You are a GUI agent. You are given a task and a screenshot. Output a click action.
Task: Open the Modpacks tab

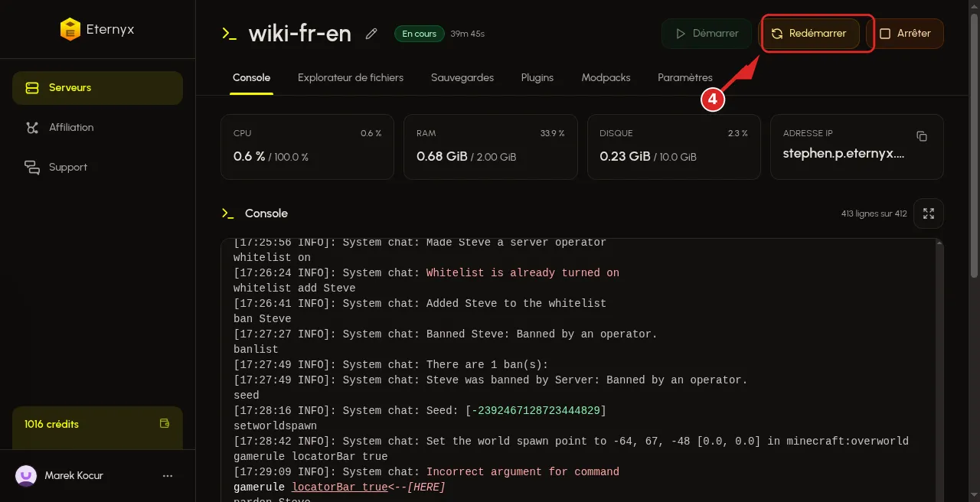606,78
